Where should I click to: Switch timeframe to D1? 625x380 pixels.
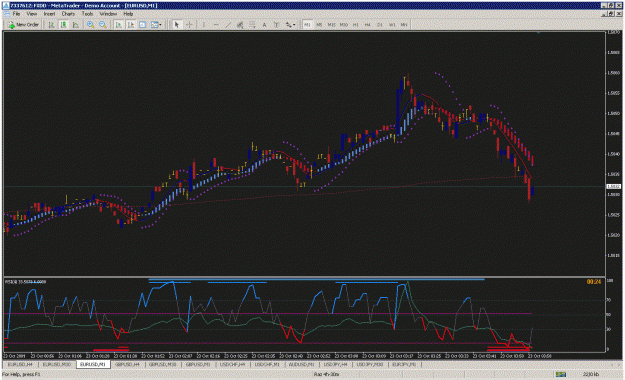click(x=380, y=25)
